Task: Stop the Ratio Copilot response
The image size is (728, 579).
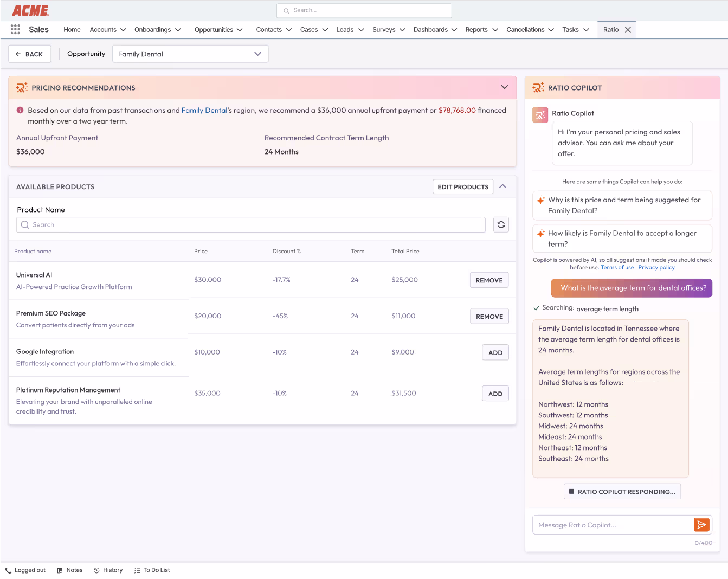Action: (x=622, y=492)
